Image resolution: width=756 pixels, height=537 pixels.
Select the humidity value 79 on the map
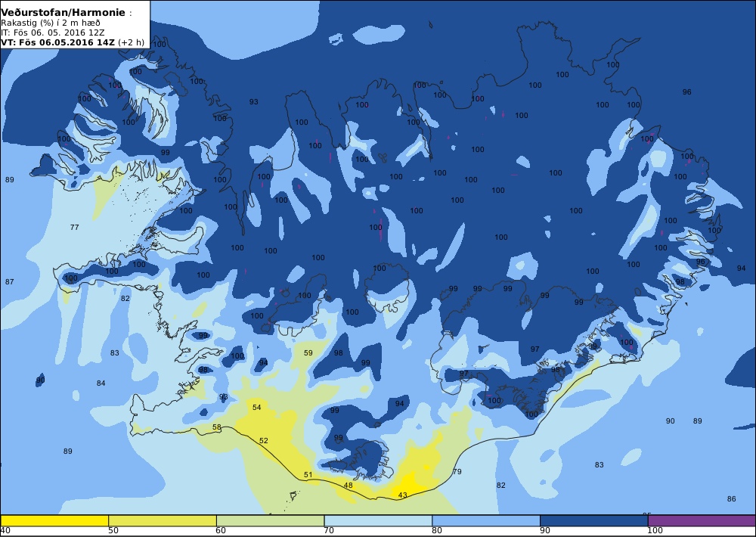point(457,471)
